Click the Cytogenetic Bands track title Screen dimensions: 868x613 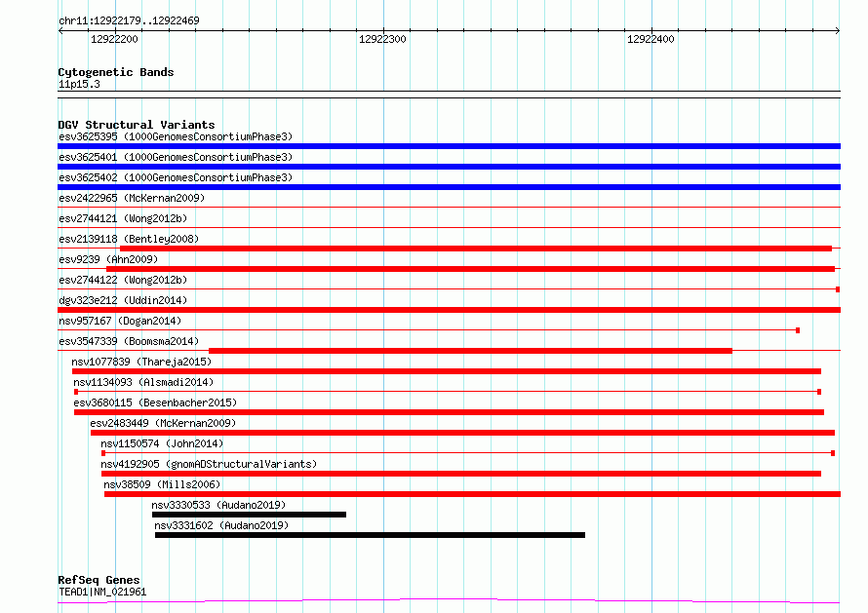(116, 72)
